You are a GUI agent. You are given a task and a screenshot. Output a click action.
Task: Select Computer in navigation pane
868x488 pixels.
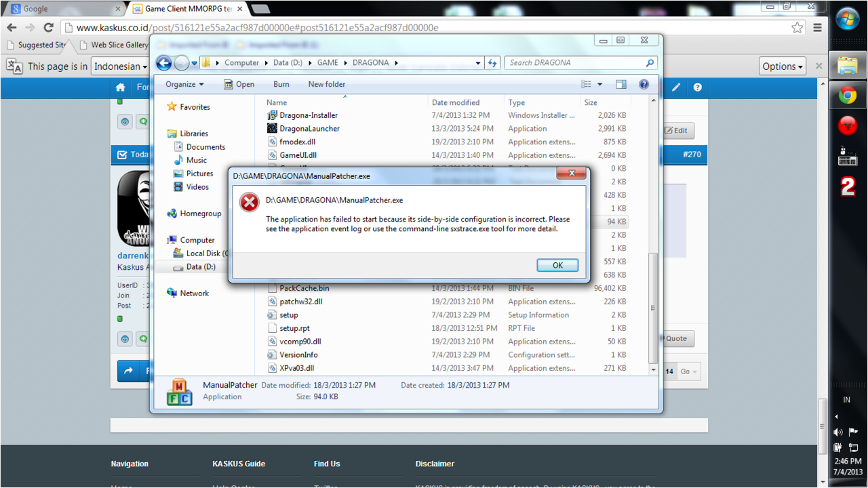[x=197, y=240]
